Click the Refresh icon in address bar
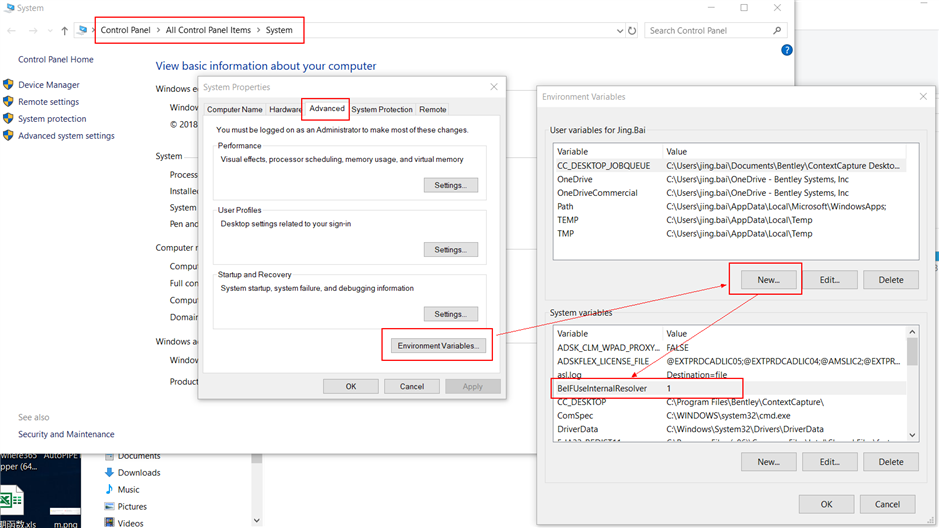The width and height of the screenshot is (939, 528). click(632, 31)
